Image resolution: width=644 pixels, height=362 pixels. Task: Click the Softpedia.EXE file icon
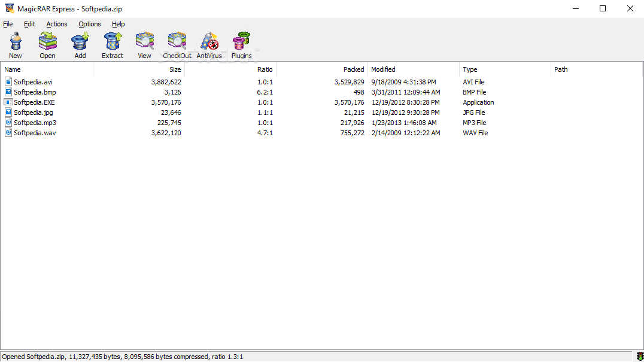pos(8,102)
